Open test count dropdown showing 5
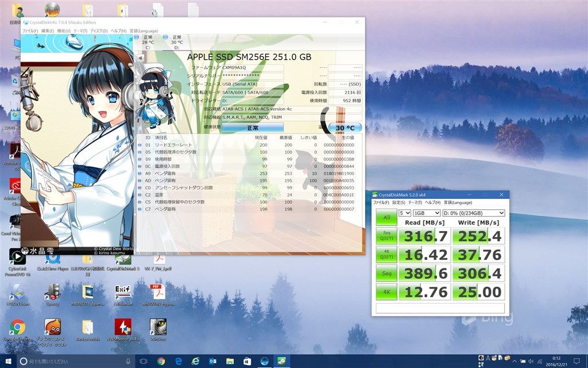Screen dimensions: 588x368 point(405,213)
